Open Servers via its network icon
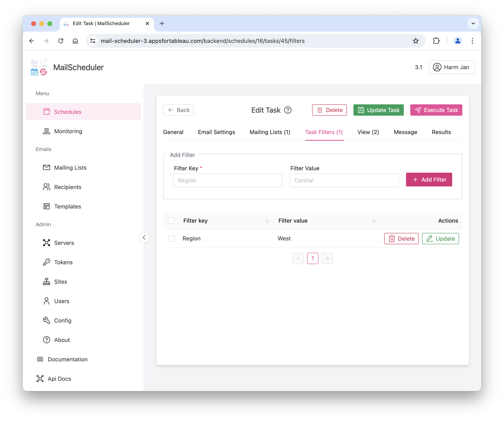This screenshot has width=504, height=421. pos(46,243)
